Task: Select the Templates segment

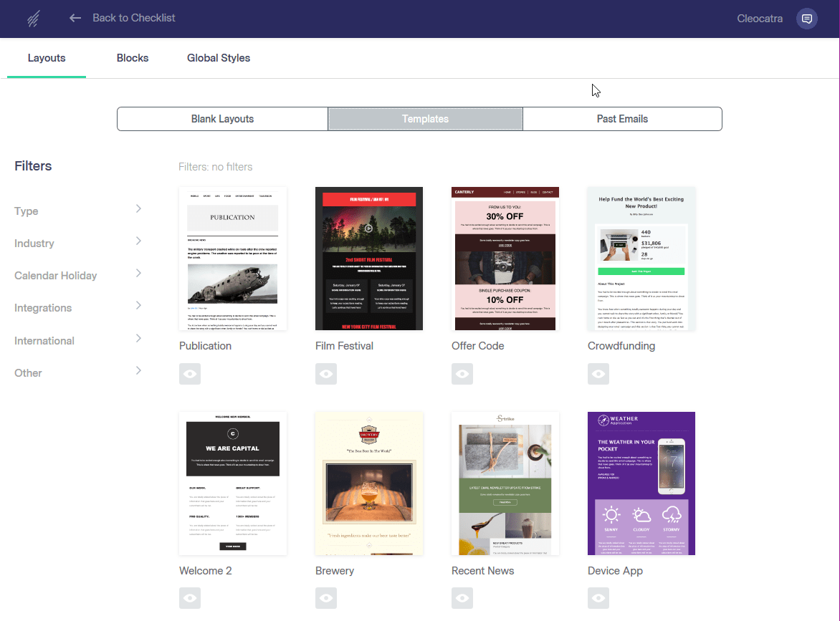Action: tap(425, 119)
